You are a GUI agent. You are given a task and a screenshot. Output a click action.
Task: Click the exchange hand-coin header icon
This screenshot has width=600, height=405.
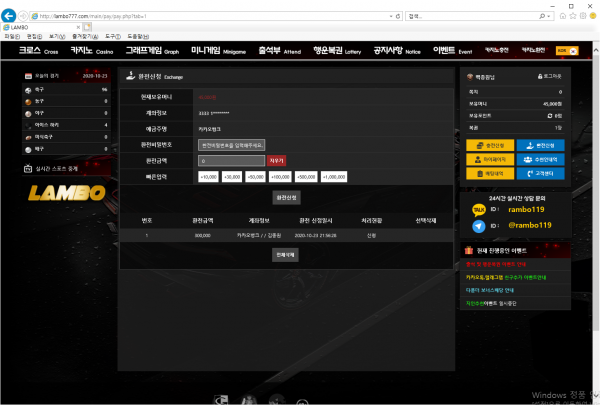point(131,76)
